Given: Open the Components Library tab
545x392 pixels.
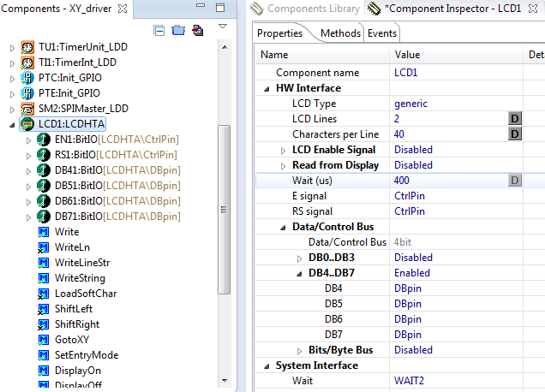Looking at the screenshot, I should coord(305,9).
